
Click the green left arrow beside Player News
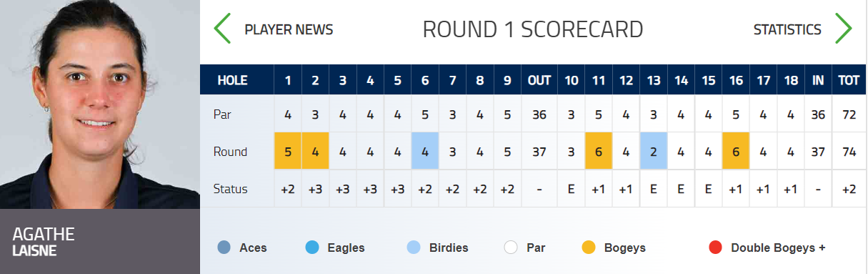click(222, 29)
